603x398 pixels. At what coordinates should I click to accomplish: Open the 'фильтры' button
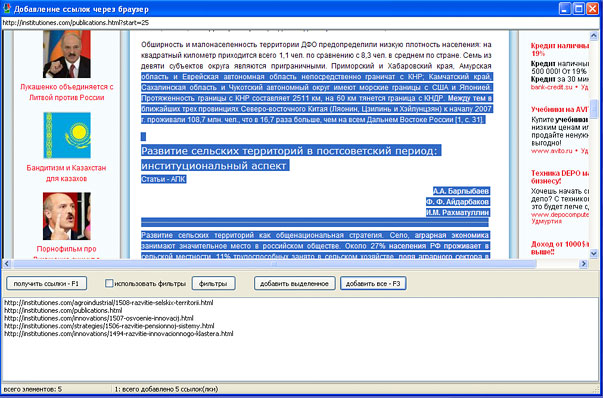tap(213, 283)
